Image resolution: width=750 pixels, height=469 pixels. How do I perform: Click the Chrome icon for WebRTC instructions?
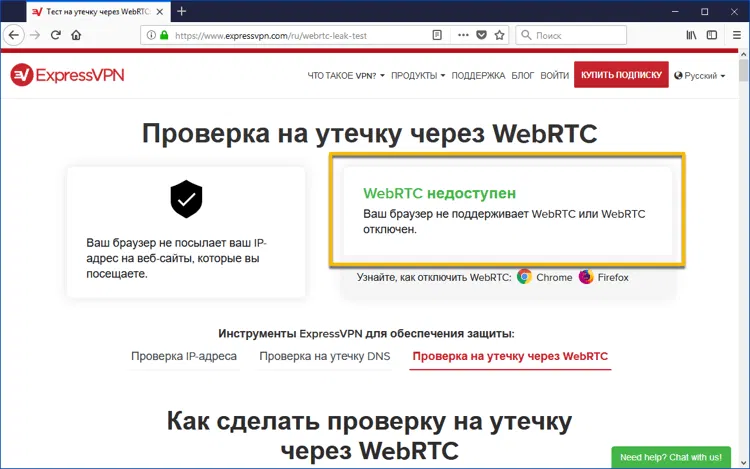(524, 277)
